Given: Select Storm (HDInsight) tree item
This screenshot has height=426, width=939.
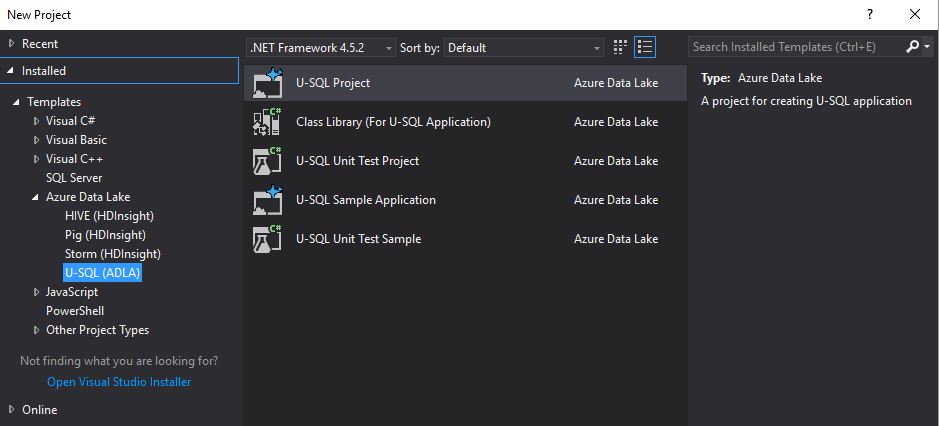Looking at the screenshot, I should point(113,254).
